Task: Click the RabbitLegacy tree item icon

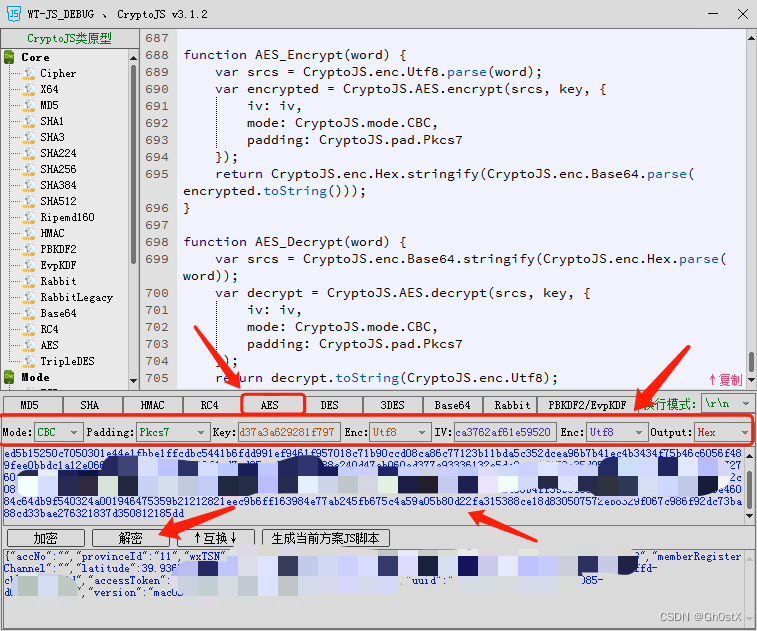Action: tap(29, 297)
